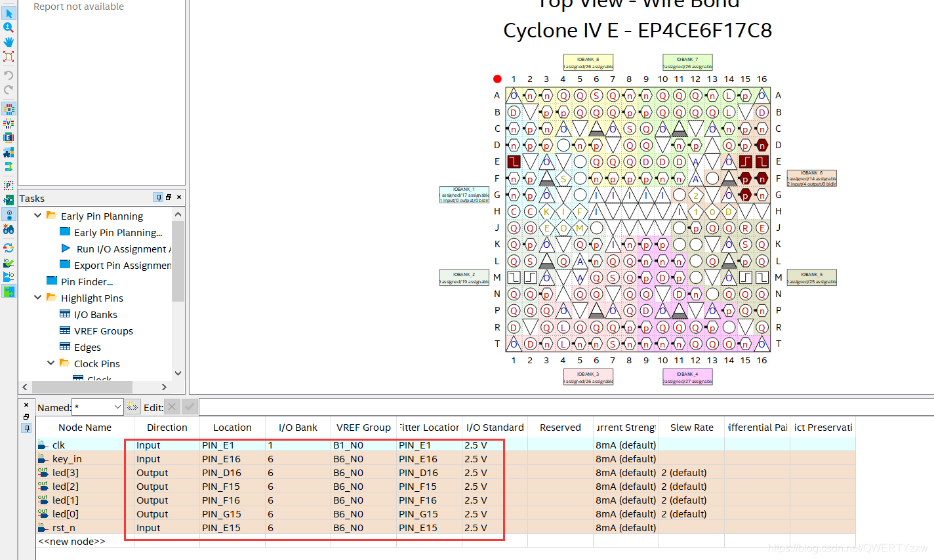
Task: Select VREF Groups highlight item
Action: tap(103, 330)
